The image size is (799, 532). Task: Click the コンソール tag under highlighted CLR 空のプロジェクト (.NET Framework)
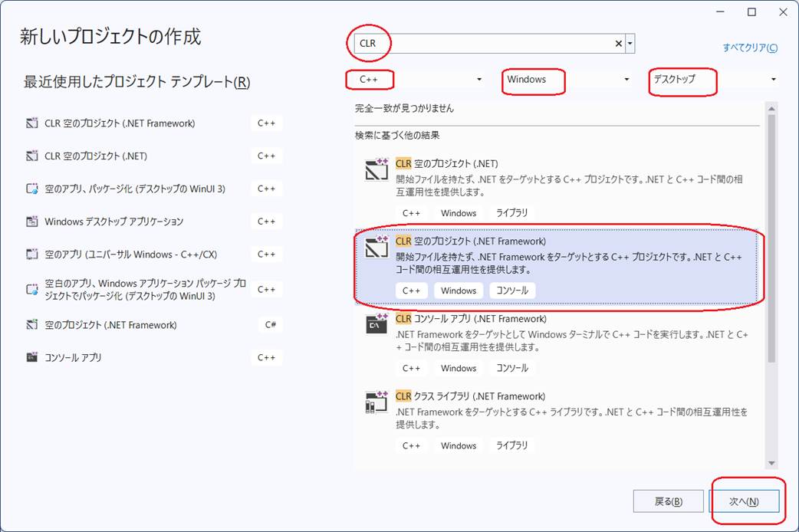click(x=512, y=291)
